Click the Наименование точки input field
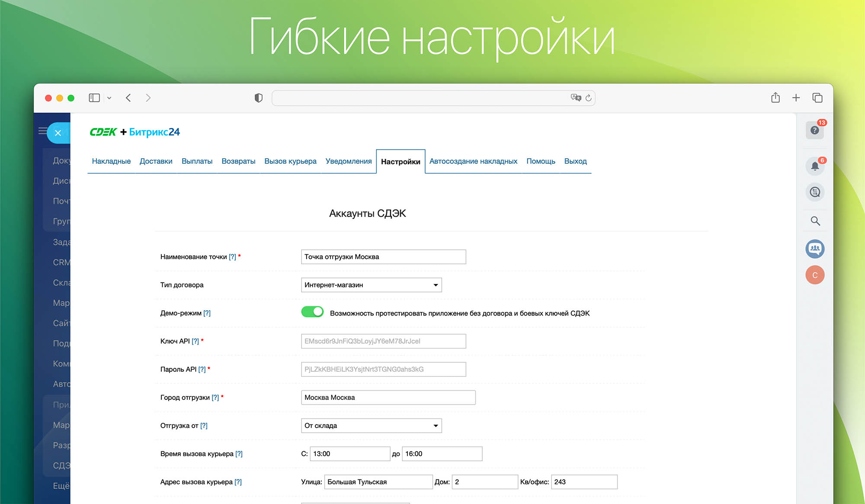The height and width of the screenshot is (504, 865). [x=383, y=257]
